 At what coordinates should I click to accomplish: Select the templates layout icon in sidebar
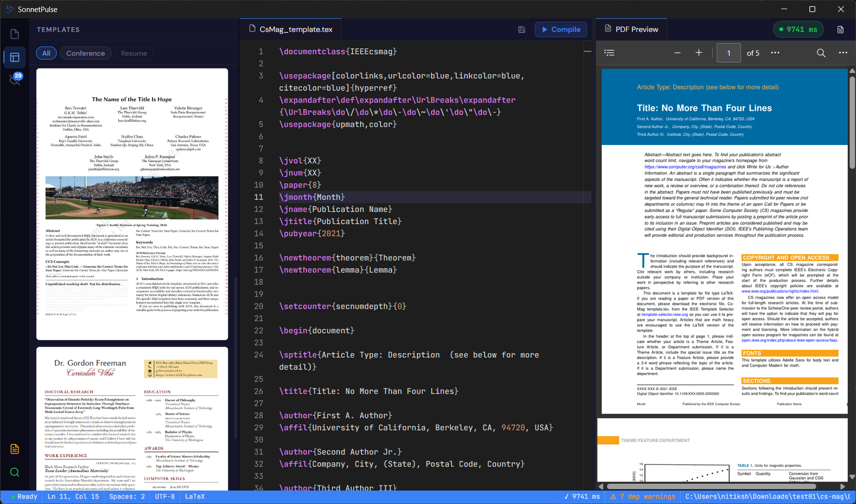14,57
